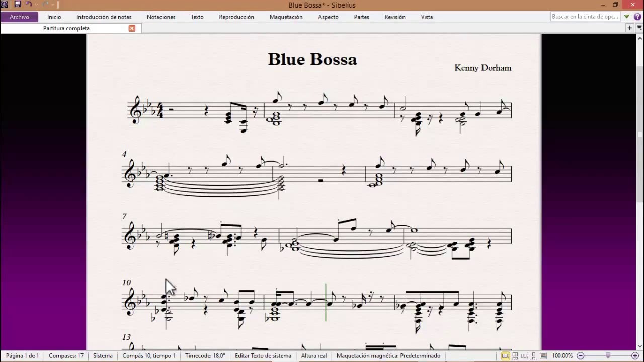This screenshot has height=362, width=644.
Task: Click the Altura real status entry
Action: click(x=314, y=356)
